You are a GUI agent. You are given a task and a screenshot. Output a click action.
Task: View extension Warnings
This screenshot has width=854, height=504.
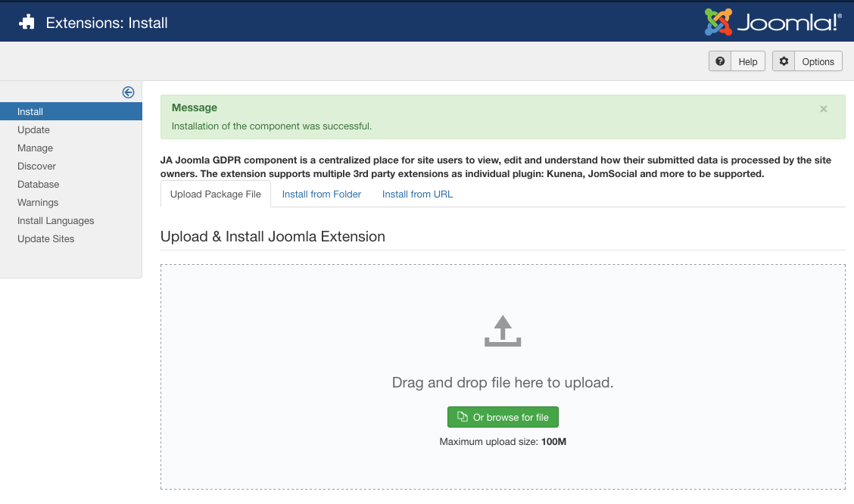click(x=37, y=202)
